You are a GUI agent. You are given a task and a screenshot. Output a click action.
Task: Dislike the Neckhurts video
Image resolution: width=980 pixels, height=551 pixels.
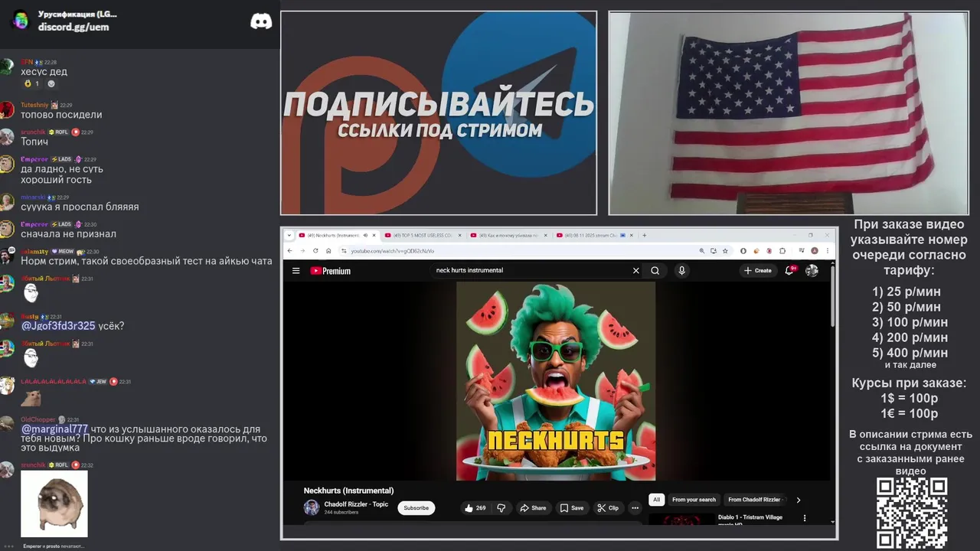point(501,507)
